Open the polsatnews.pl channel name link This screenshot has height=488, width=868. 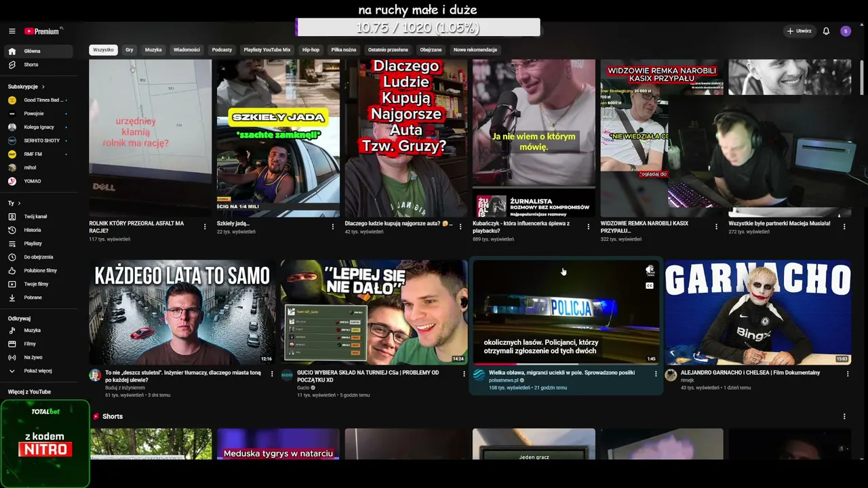503,380
